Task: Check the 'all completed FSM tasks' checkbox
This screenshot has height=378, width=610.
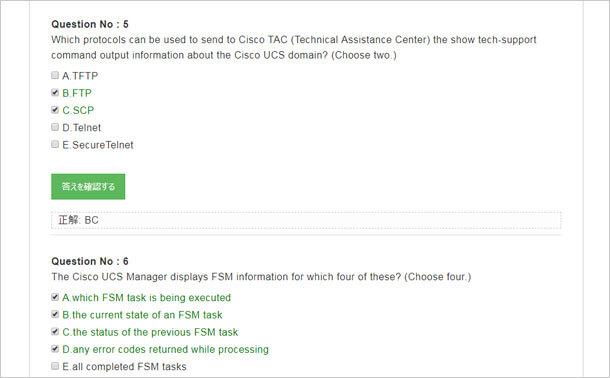Action: pos(55,366)
